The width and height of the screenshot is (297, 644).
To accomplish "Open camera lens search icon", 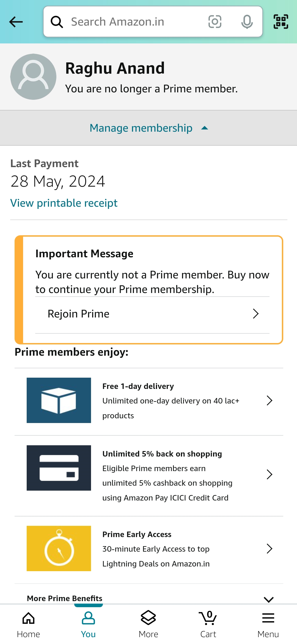I will [x=215, y=22].
